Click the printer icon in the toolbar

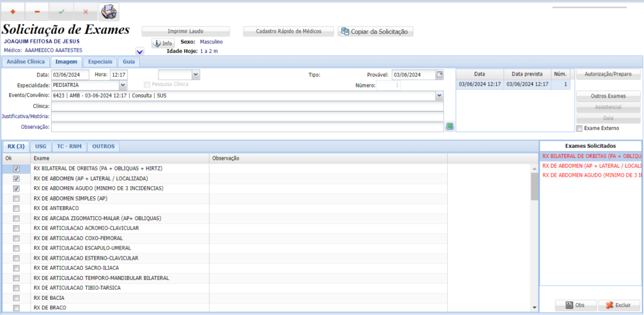point(109,12)
